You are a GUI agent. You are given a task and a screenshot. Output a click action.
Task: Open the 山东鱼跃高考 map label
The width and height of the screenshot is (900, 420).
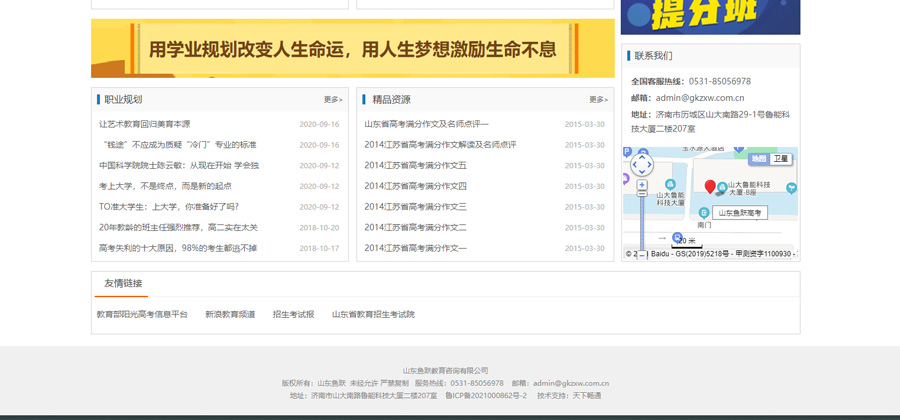click(740, 212)
